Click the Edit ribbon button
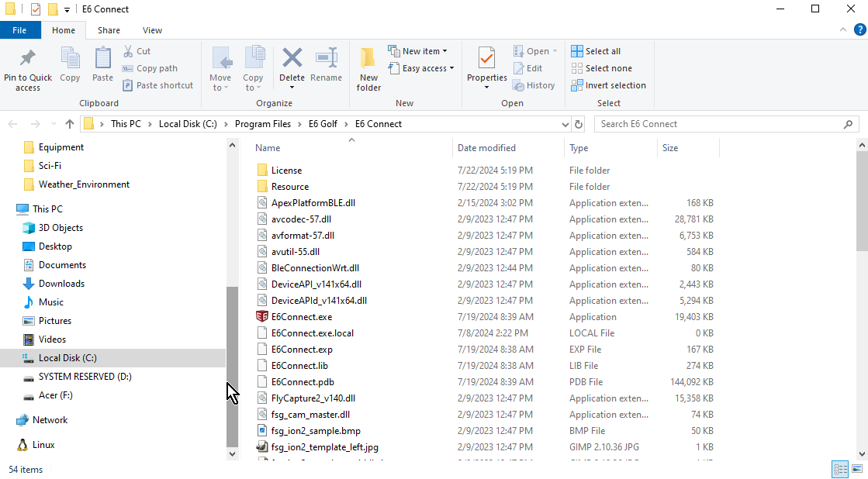This screenshot has height=479, width=868. pos(528,68)
